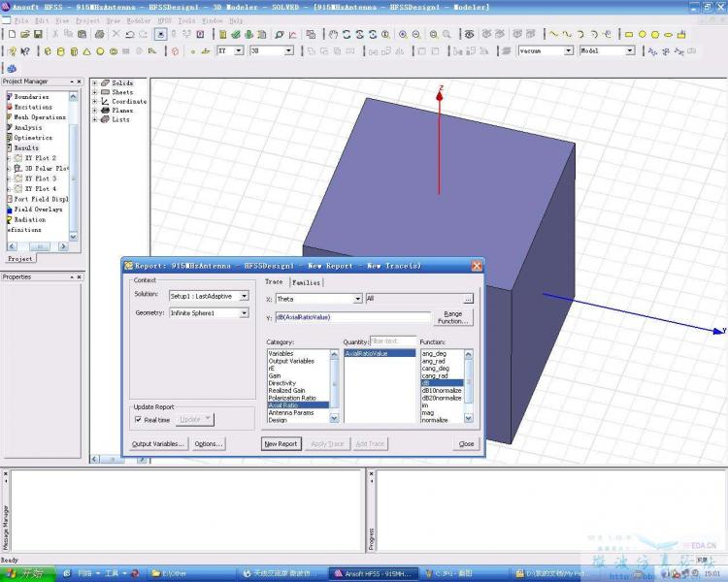Open the X Theta dropdown
The height and width of the screenshot is (582, 728).
(x=357, y=299)
